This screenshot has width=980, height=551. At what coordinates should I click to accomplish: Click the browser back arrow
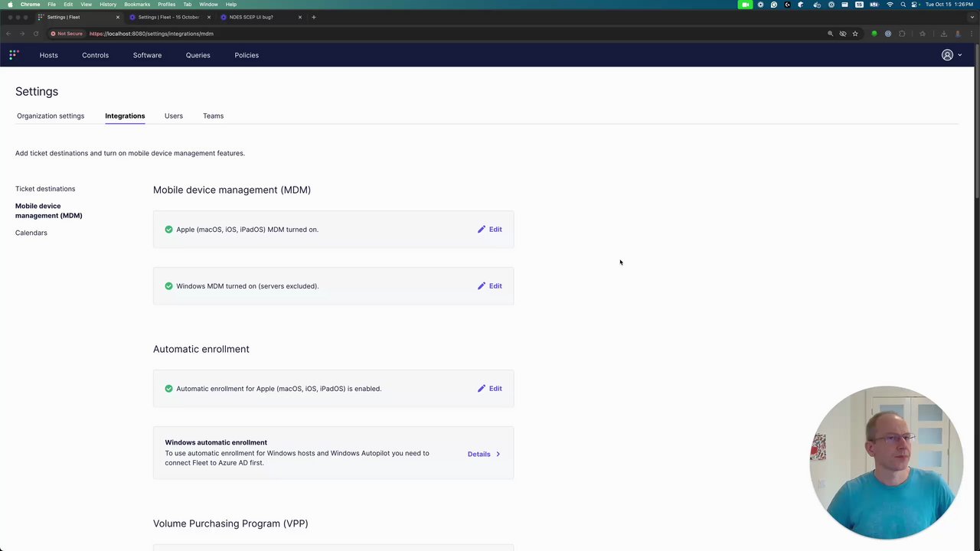click(8, 34)
